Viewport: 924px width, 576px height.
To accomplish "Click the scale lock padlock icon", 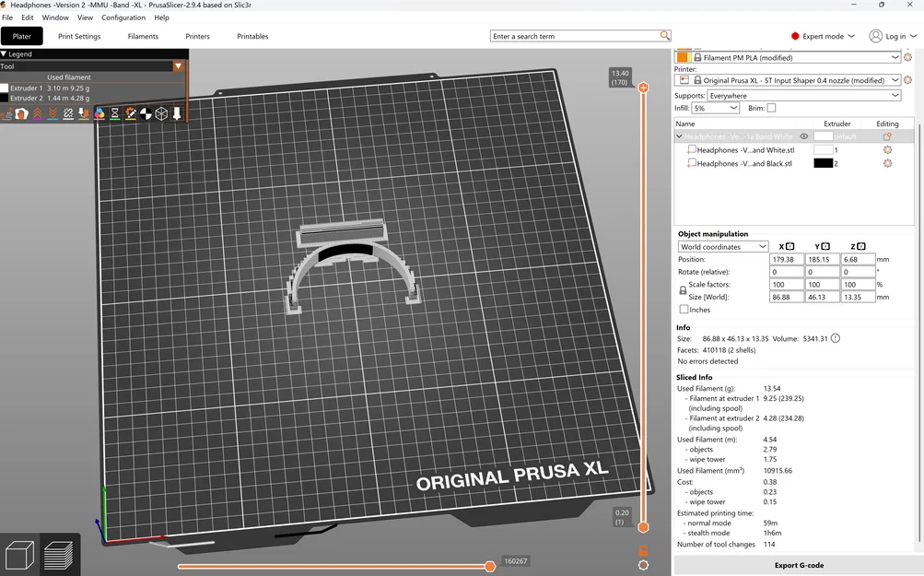I will pyautogui.click(x=683, y=290).
